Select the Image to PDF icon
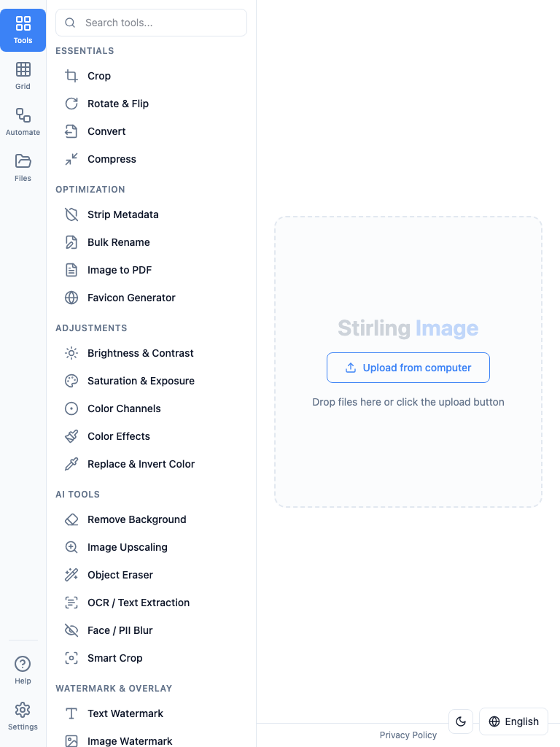560x747 pixels. coord(71,270)
